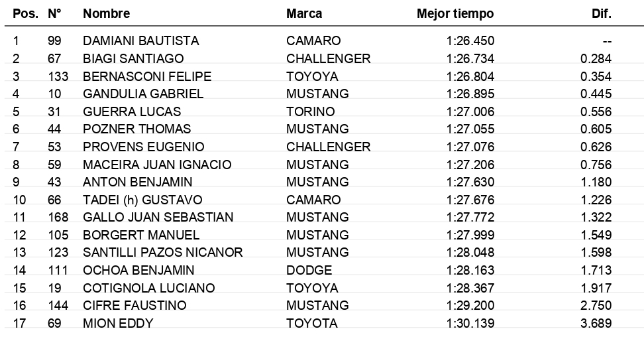
Task: Select the time 1:27.055
Action: [470, 129]
